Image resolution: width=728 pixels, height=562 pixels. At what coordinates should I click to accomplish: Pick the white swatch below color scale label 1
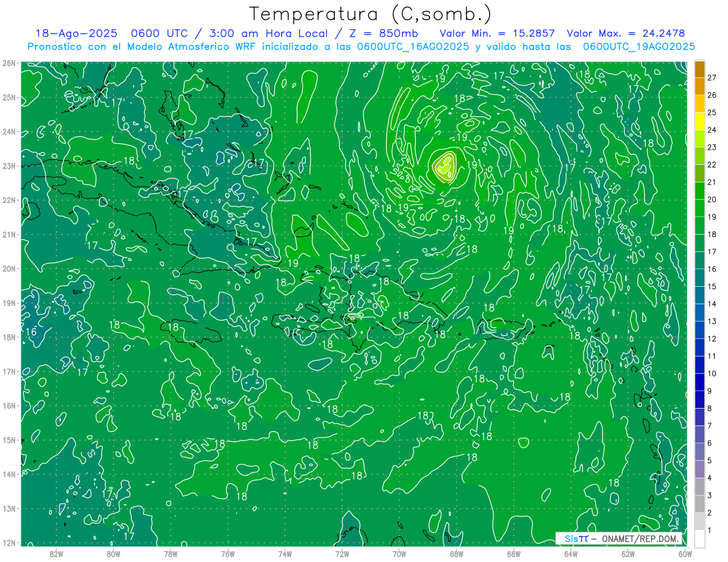699,538
